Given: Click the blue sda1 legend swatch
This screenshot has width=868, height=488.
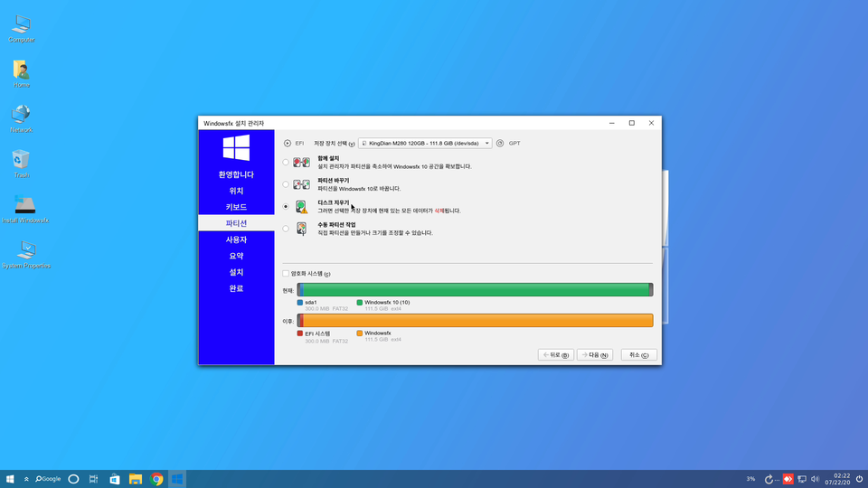Looking at the screenshot, I should point(300,303).
